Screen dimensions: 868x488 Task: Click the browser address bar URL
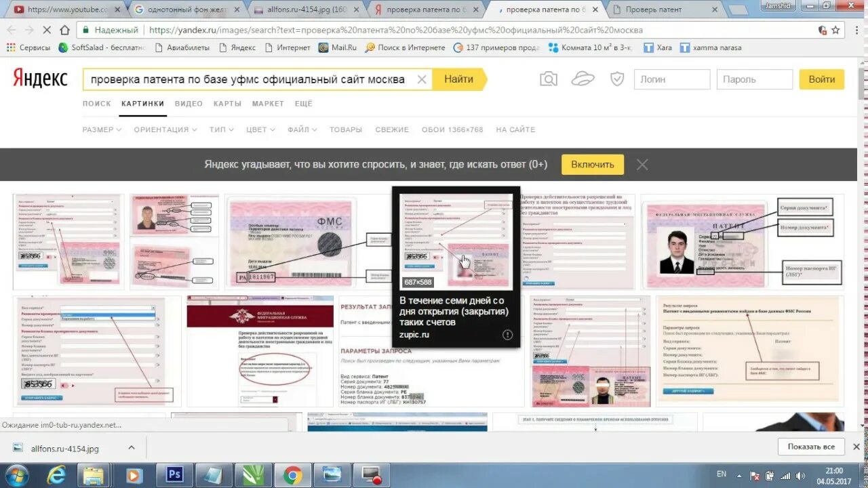tap(395, 30)
